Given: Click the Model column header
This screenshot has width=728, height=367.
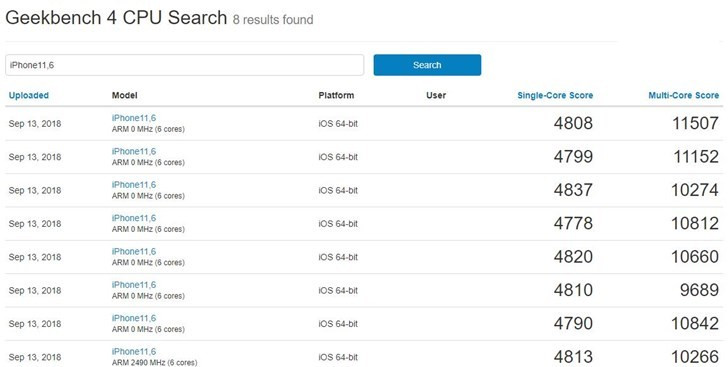Looking at the screenshot, I should pyautogui.click(x=124, y=95).
